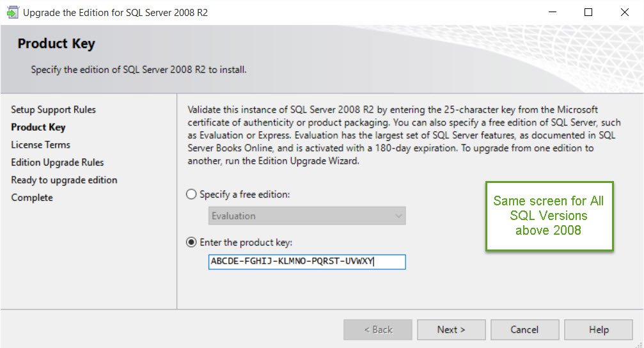Go to the Setup Support Rules step
Image resolution: width=644 pixels, height=348 pixels.
pos(53,109)
